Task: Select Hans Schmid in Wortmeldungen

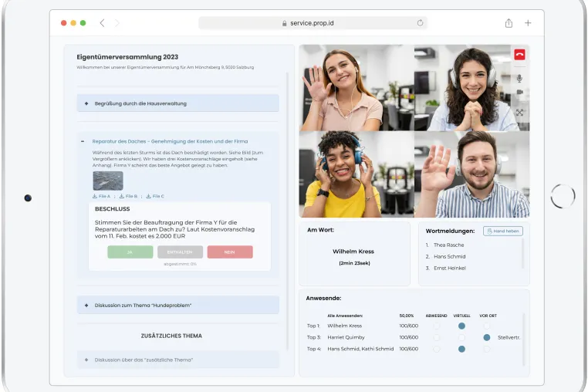Action: pyautogui.click(x=449, y=257)
